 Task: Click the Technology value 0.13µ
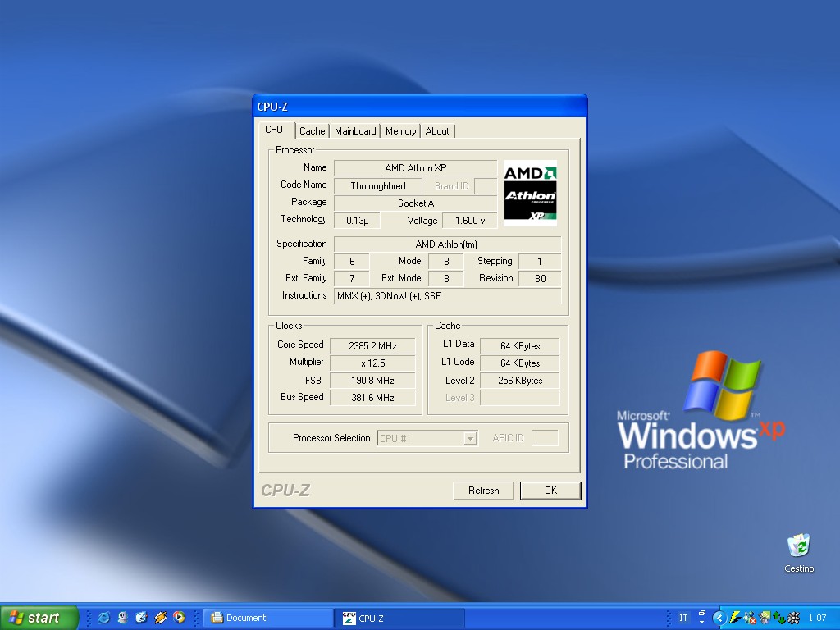pyautogui.click(x=357, y=220)
